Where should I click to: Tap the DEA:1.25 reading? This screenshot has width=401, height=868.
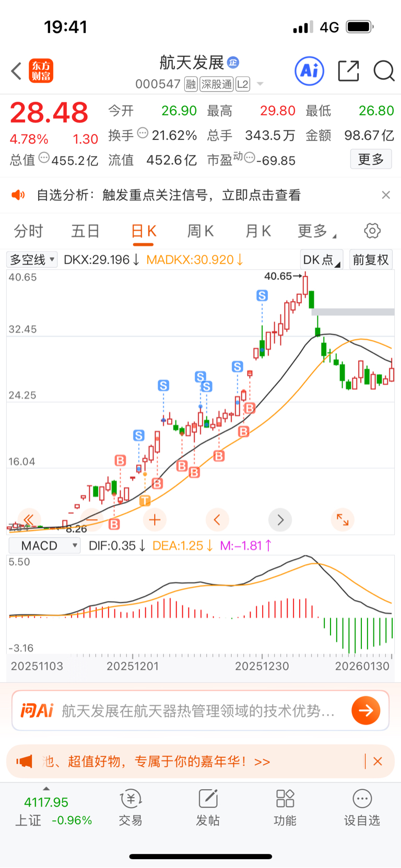[183, 545]
